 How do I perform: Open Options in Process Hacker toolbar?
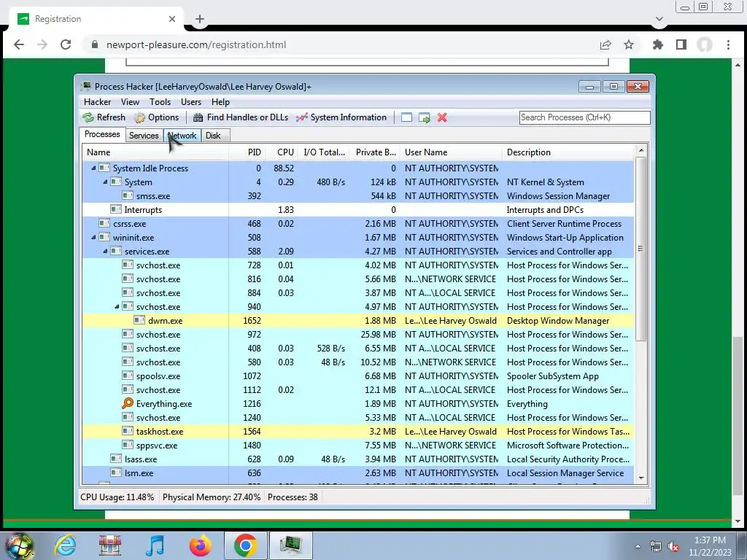pos(156,117)
